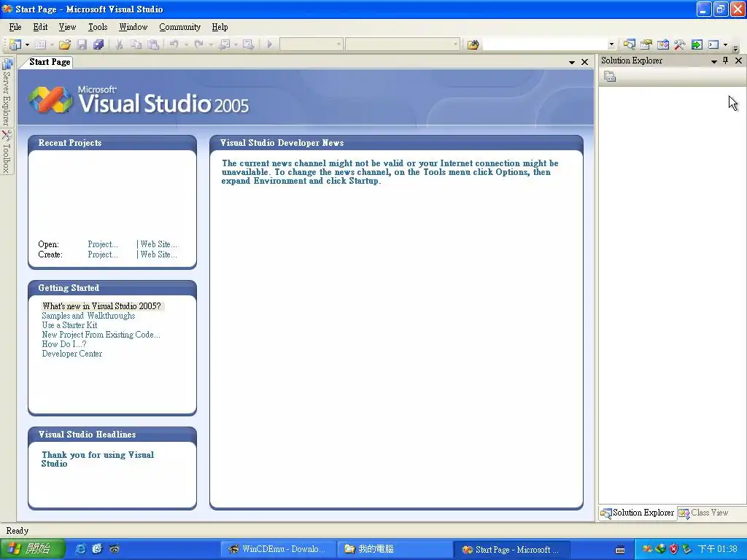The image size is (747, 560).
Task: Open the File menu
Action: [x=15, y=27]
